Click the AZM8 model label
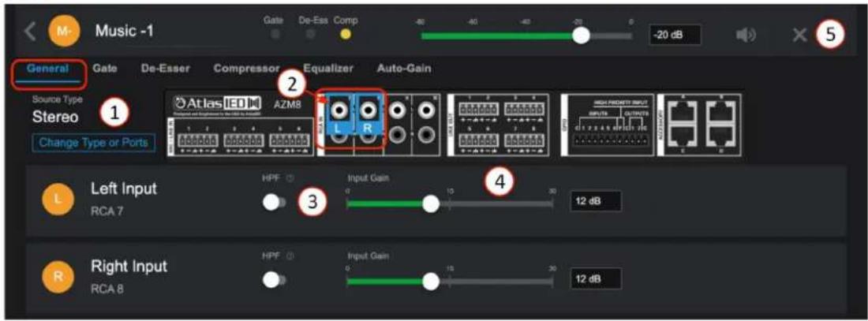 (x=288, y=104)
